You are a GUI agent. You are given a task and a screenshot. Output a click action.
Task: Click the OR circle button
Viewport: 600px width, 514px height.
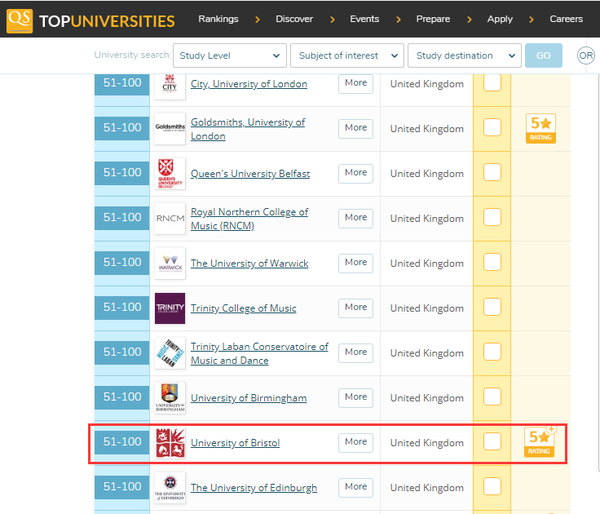coord(586,56)
